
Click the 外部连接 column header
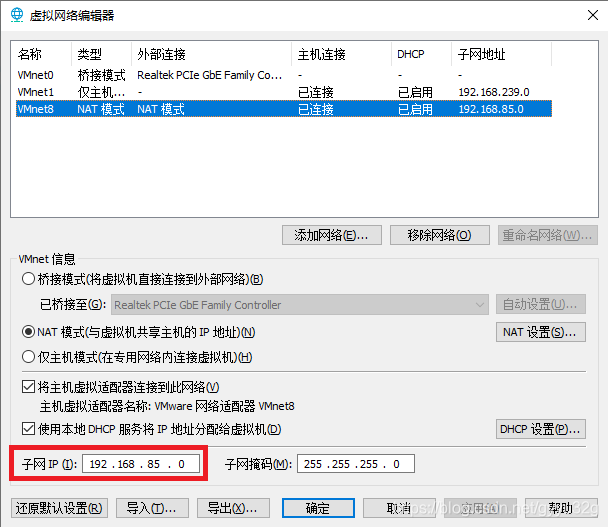tap(211, 54)
